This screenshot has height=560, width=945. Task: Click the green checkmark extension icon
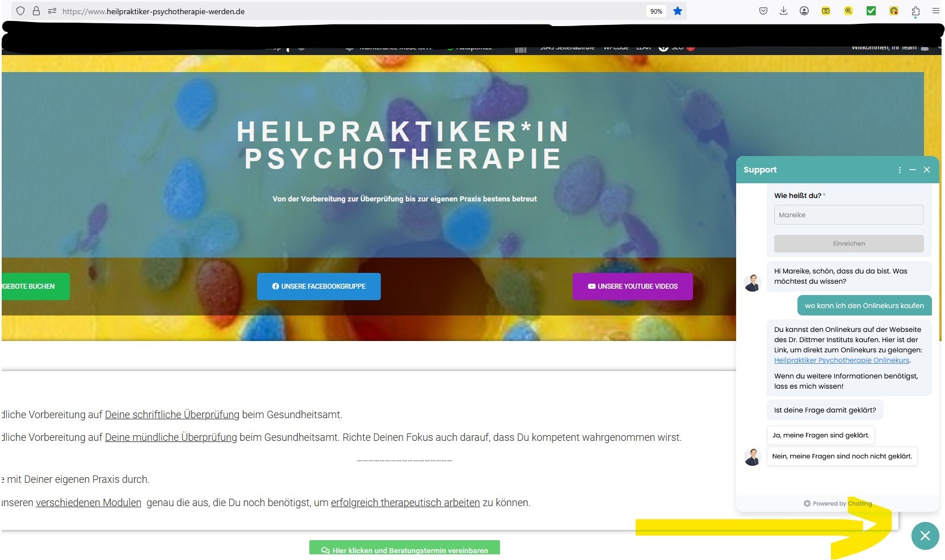[x=871, y=11]
